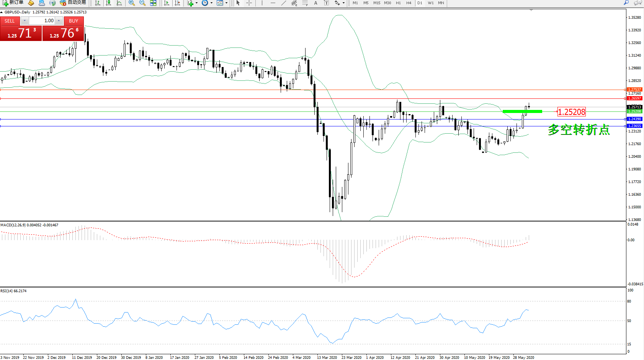This screenshot has width=644, height=360.
Task: Select the horizontal line tool
Action: 273,3
